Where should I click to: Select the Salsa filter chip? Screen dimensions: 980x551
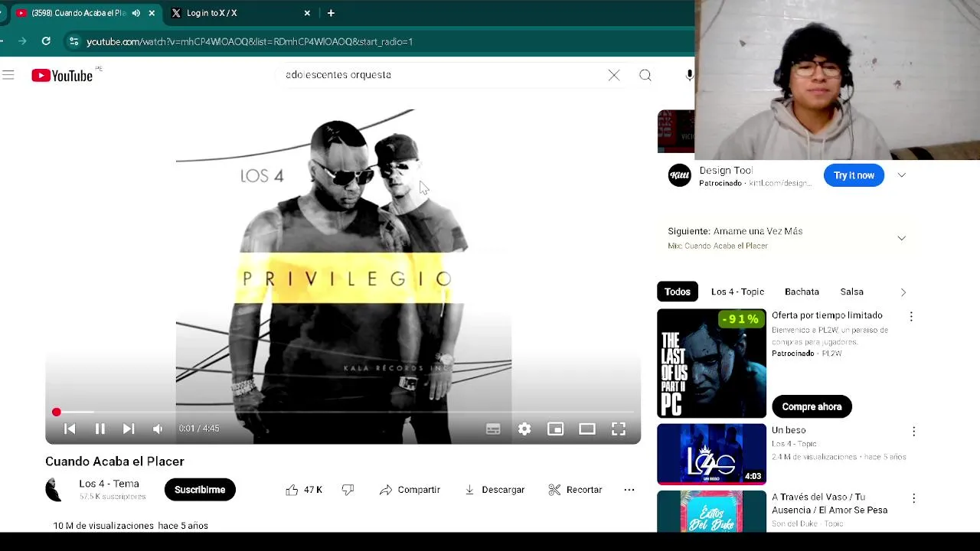click(x=851, y=292)
